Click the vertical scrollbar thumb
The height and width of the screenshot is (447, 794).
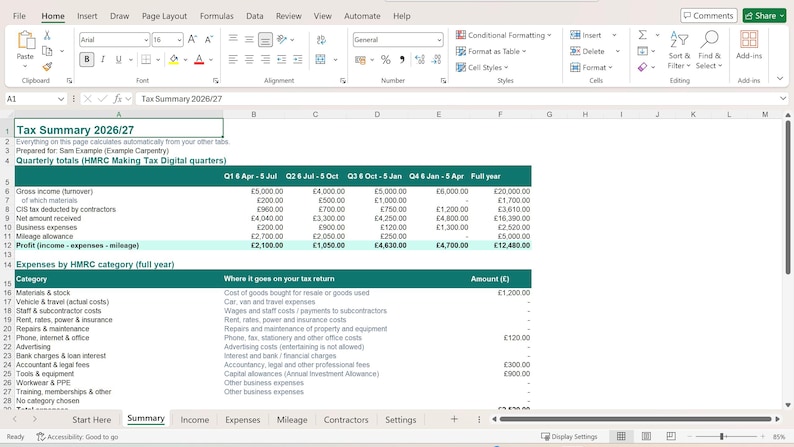[x=788, y=197]
